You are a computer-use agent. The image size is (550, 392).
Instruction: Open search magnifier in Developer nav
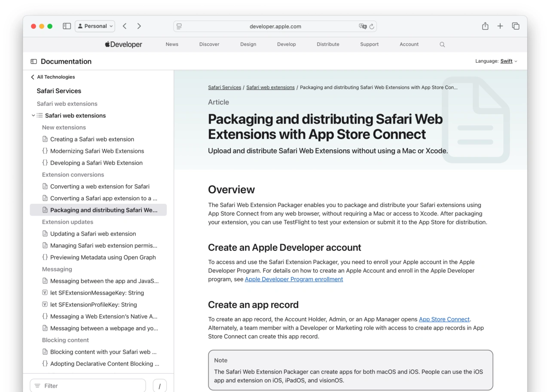tap(442, 44)
